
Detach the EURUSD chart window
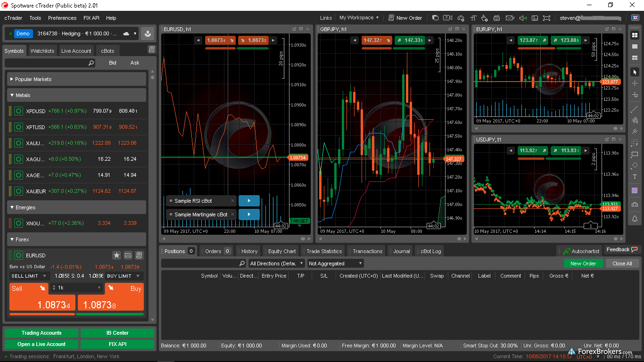tap(294, 29)
